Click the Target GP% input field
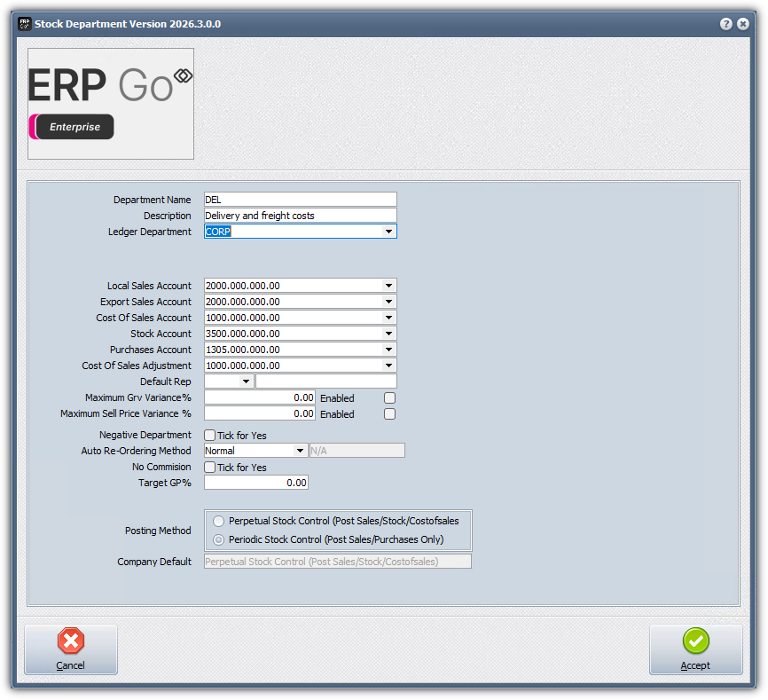768x700 pixels. pos(255,483)
